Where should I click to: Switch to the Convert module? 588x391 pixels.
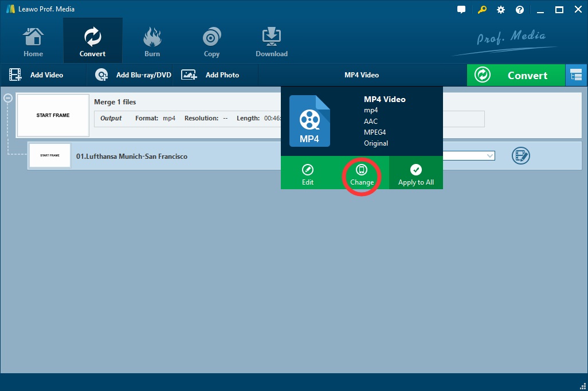pos(93,41)
